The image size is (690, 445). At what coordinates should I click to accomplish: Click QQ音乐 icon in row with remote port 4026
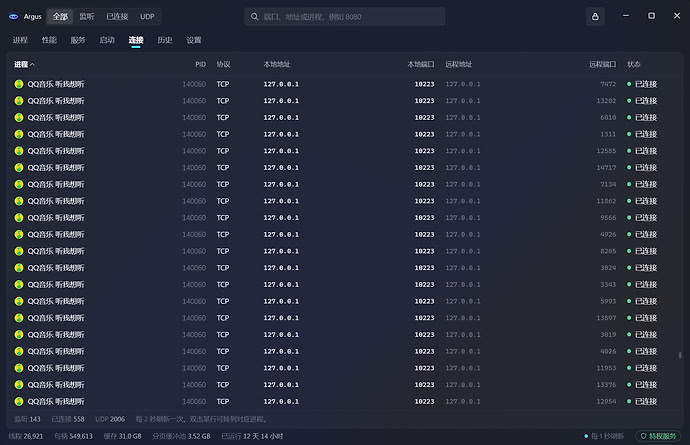point(18,351)
